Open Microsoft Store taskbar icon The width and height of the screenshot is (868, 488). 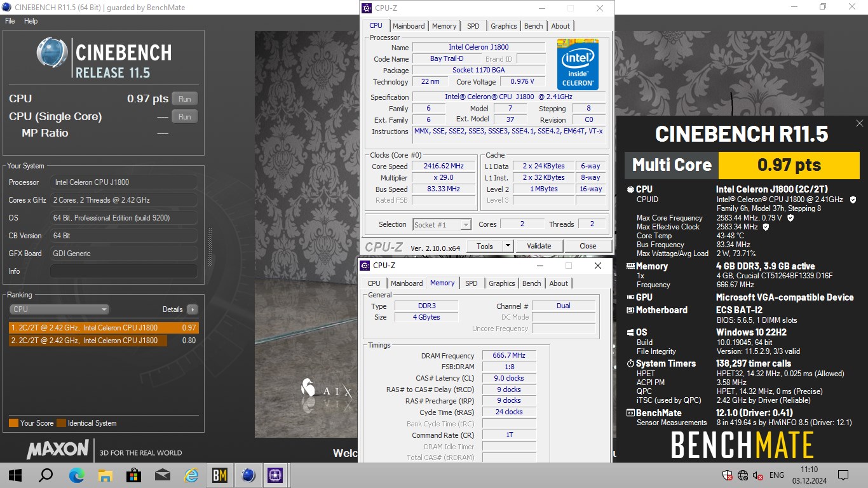click(x=133, y=475)
